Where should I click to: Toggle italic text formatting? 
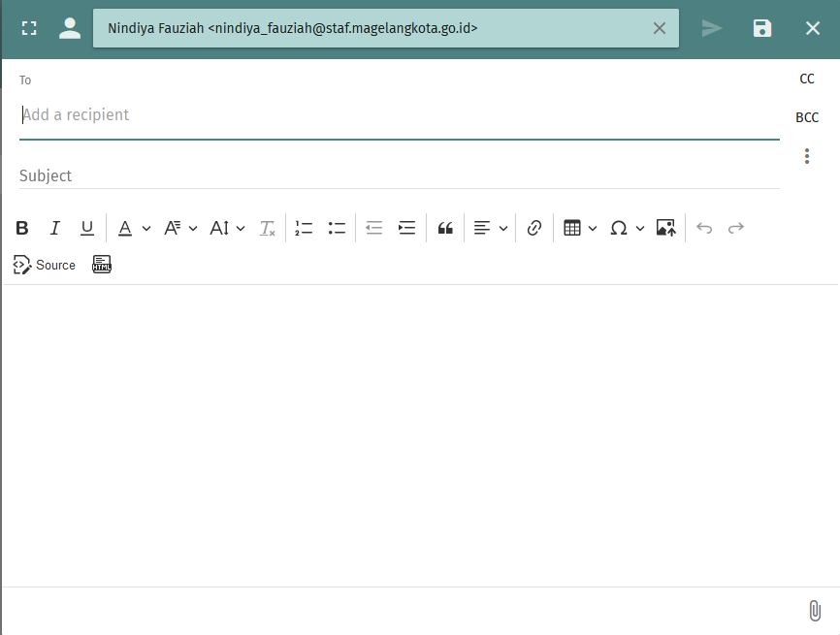pos(54,227)
